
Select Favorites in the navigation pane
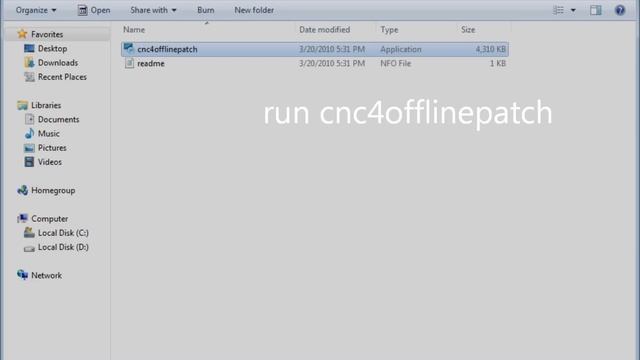pyautogui.click(x=47, y=34)
